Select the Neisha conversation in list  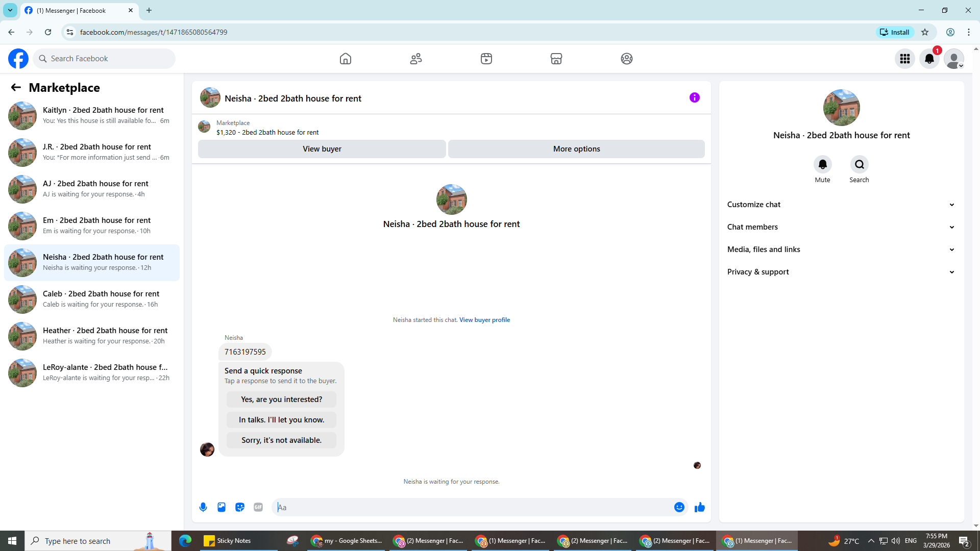[x=92, y=262]
